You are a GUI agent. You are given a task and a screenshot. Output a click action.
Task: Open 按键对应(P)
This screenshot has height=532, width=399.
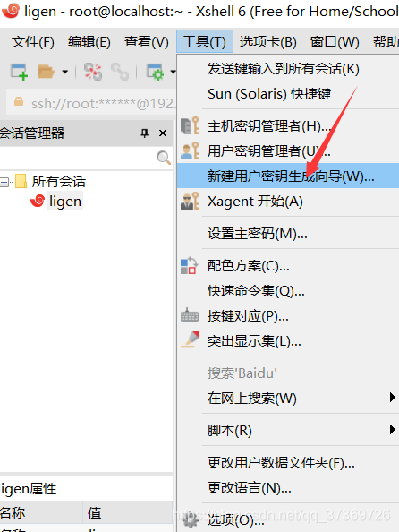pos(288,316)
